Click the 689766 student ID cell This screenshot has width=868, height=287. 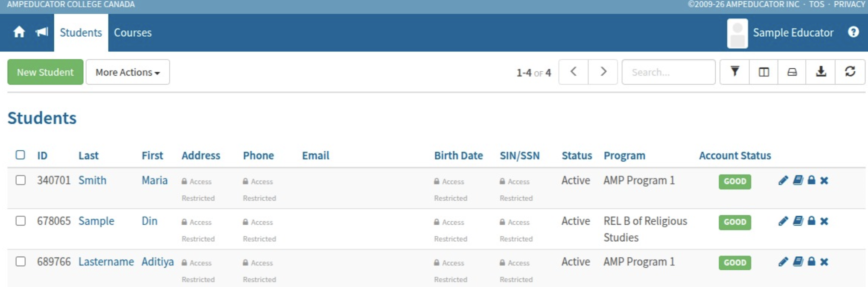point(54,261)
